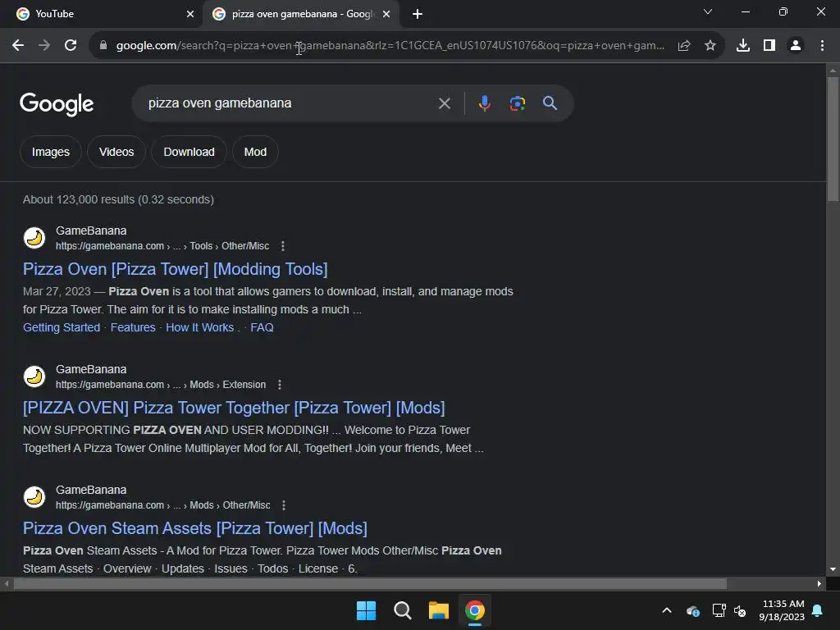Bookmark this page with the star icon
Viewport: 840px width, 630px height.
pos(710,46)
